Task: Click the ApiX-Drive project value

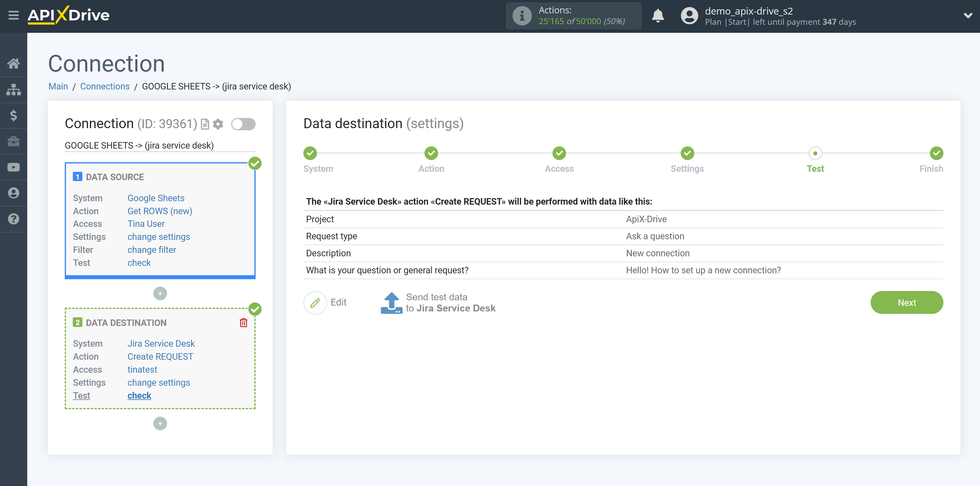Action: click(x=646, y=219)
